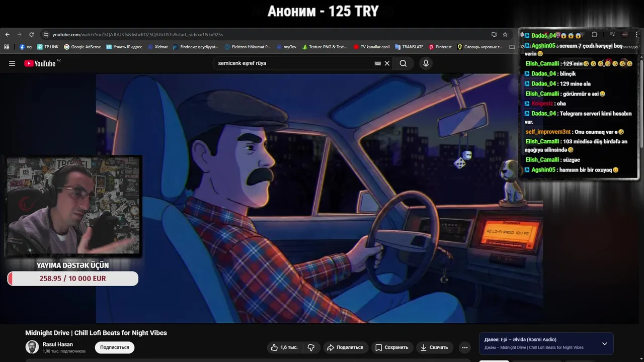Screen dimensions: 644x362
Task: Click chat username 'Kolgesiz'
Action: click(x=543, y=104)
